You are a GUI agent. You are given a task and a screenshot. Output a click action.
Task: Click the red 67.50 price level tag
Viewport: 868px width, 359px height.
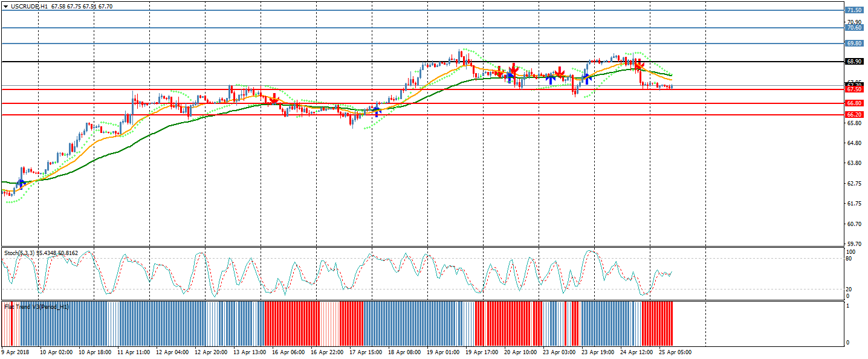point(853,89)
